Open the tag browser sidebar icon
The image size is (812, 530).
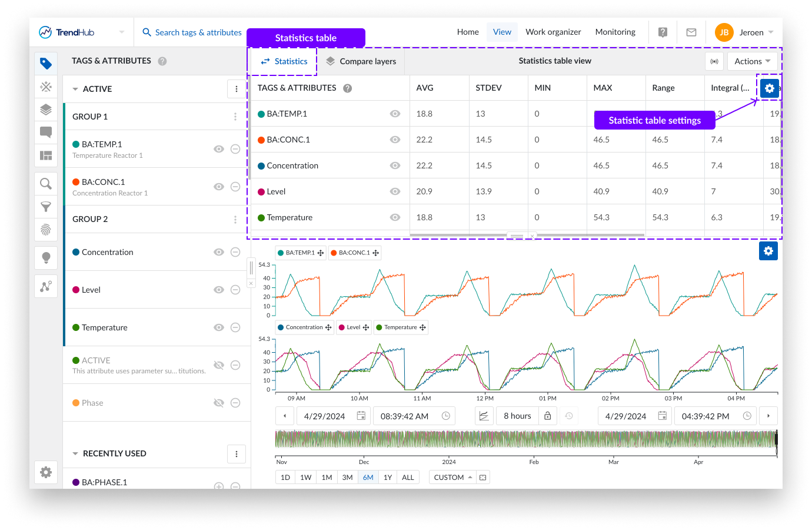(46, 64)
